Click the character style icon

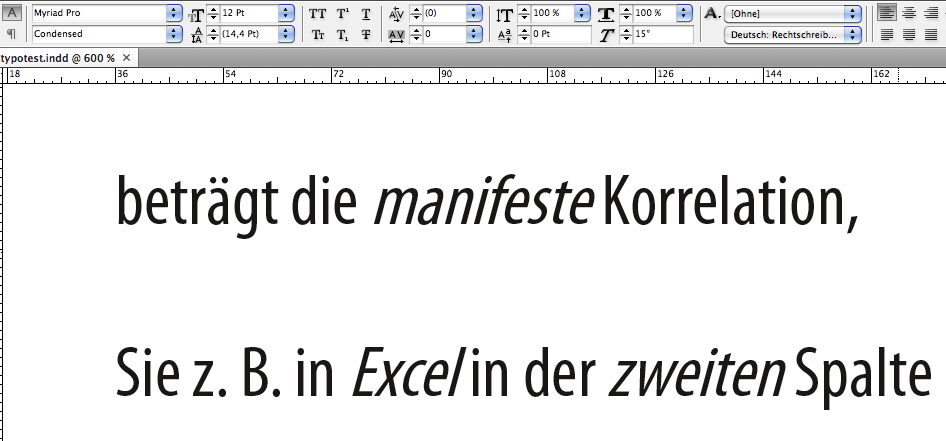713,13
